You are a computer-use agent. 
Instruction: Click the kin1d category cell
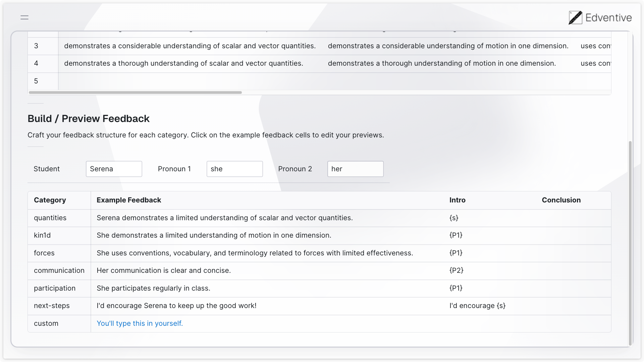[x=59, y=235]
